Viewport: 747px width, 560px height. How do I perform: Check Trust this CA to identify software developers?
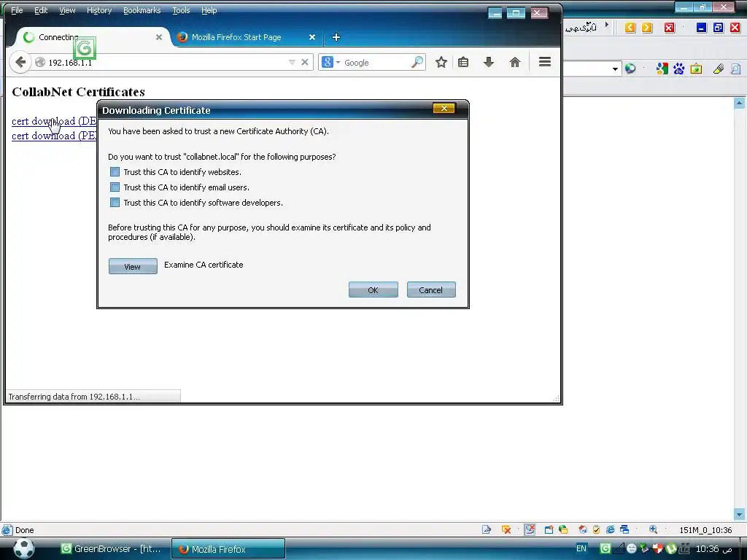point(115,203)
